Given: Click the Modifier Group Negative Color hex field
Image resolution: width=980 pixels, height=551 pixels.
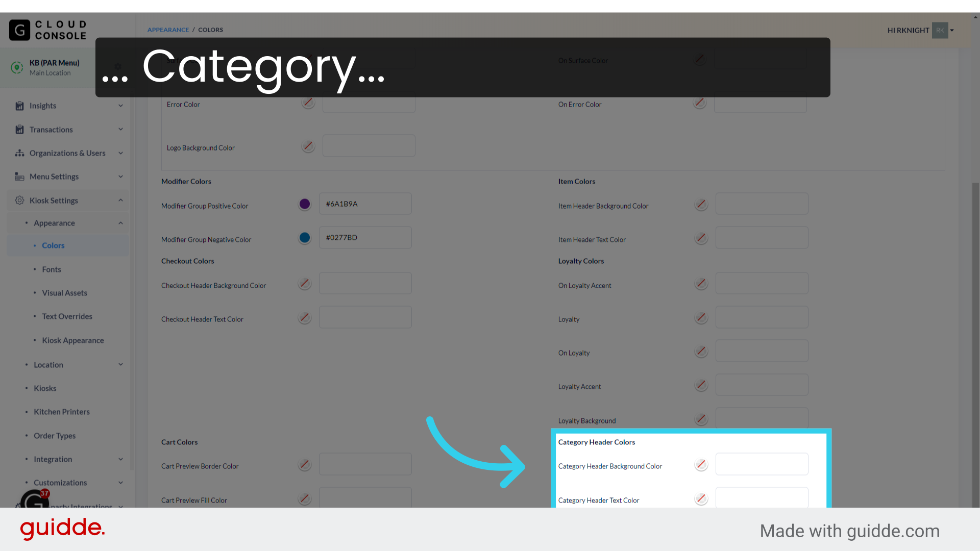Looking at the screenshot, I should coord(365,237).
